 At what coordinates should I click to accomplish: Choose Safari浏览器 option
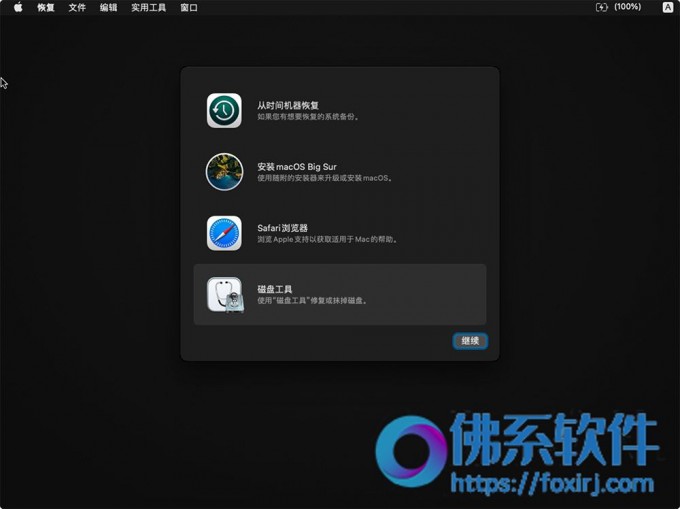tap(340, 233)
